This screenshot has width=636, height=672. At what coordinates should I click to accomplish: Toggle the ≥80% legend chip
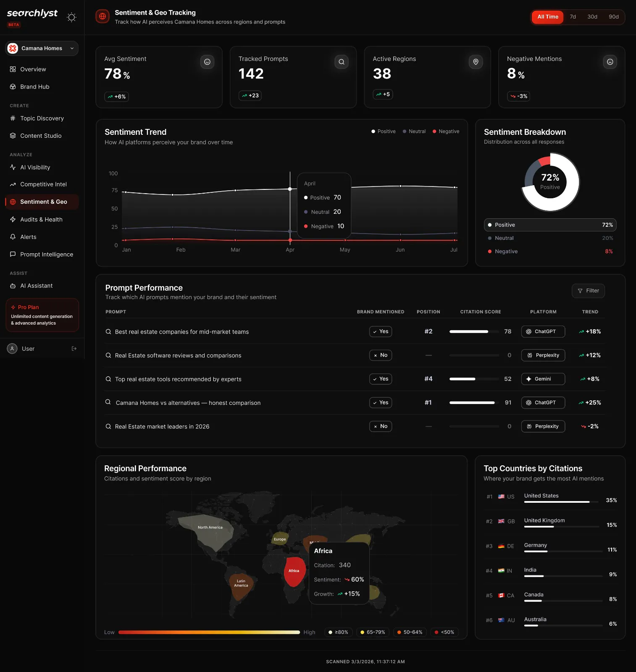coord(339,632)
